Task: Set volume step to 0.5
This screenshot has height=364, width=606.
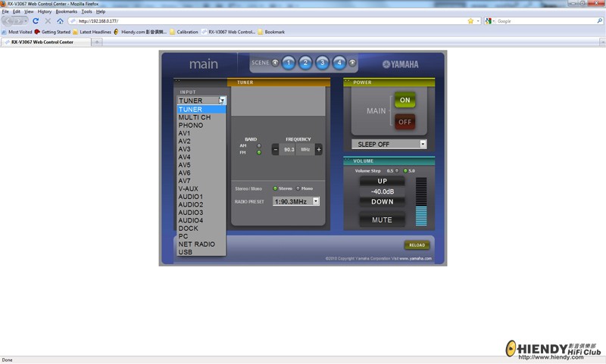Action: click(x=397, y=170)
